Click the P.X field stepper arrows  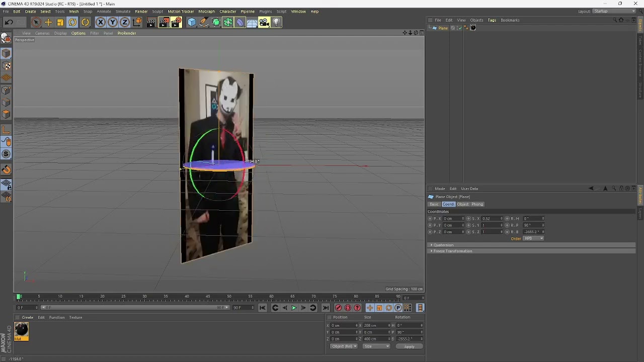point(463,219)
